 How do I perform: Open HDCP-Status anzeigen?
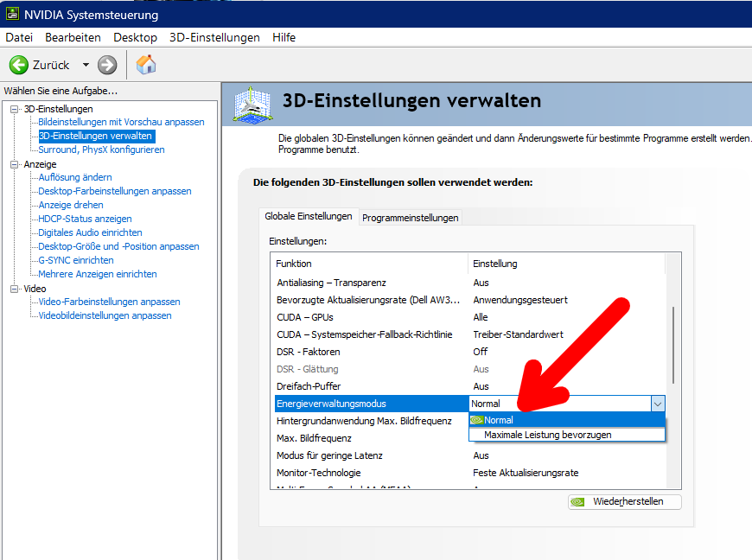pos(85,219)
